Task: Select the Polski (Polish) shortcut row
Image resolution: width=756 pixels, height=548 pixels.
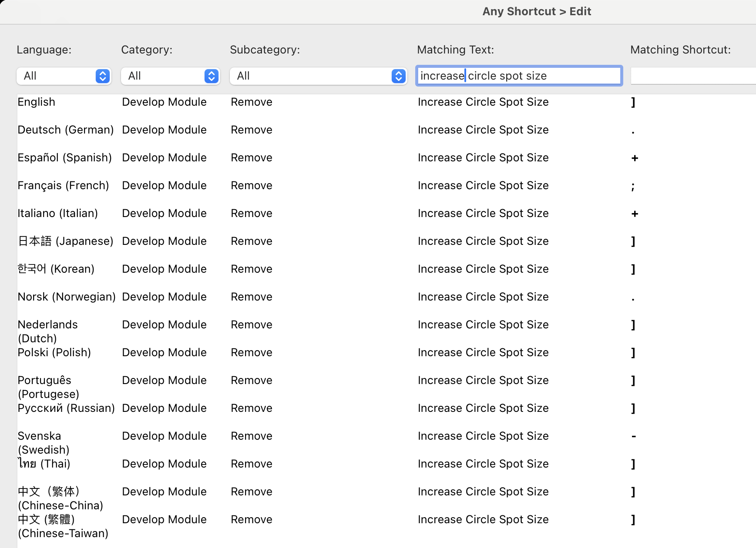Action: [x=305, y=352]
